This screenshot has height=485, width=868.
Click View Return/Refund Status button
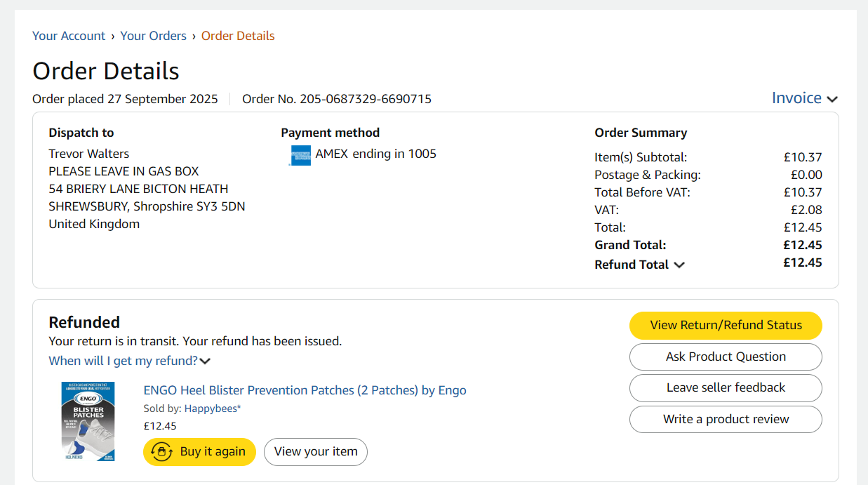(x=726, y=325)
